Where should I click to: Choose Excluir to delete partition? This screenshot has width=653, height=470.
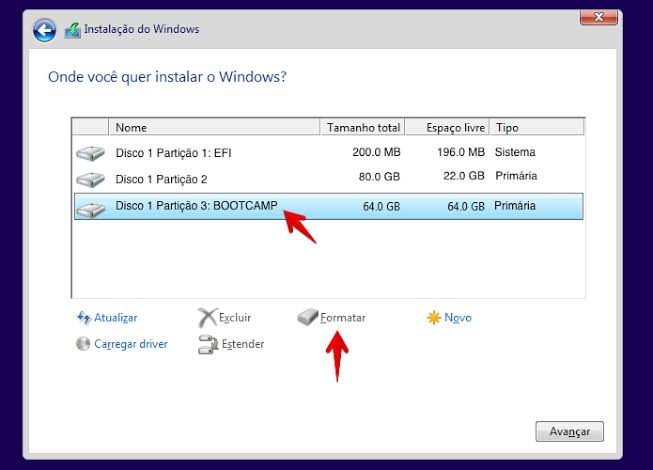tap(235, 318)
